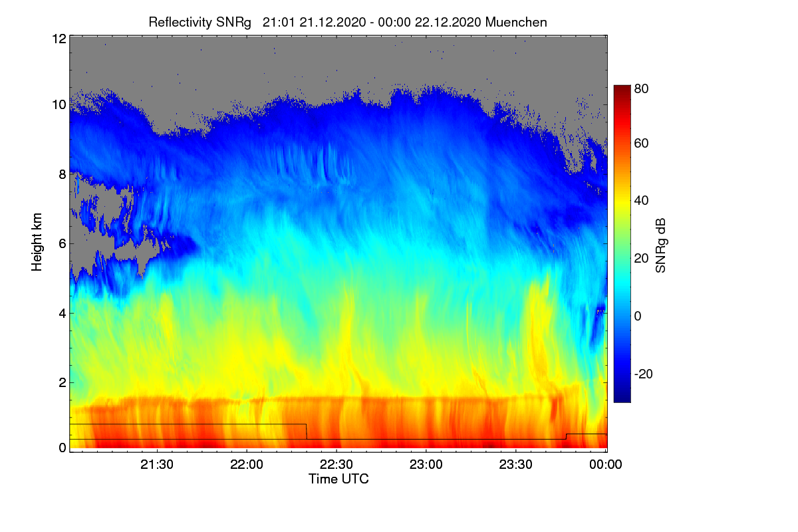Click the 22:30 time tick label
Screen dimensions: 798x532
[x=337, y=465]
